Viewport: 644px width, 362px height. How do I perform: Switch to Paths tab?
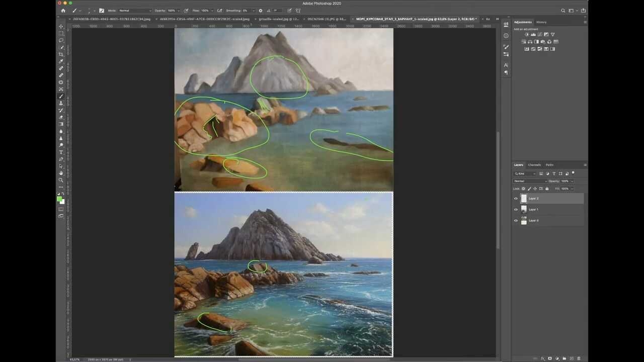pyautogui.click(x=549, y=165)
